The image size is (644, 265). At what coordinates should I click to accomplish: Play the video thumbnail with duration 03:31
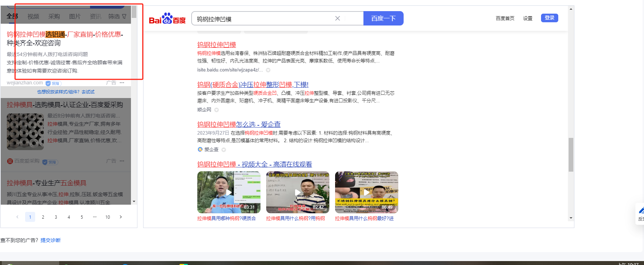click(x=229, y=192)
